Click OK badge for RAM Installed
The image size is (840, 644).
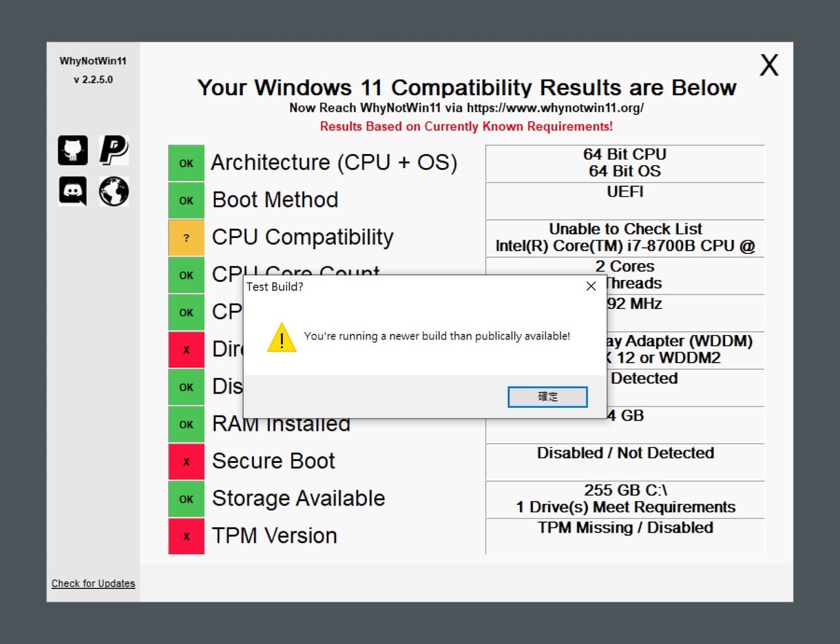point(186,424)
